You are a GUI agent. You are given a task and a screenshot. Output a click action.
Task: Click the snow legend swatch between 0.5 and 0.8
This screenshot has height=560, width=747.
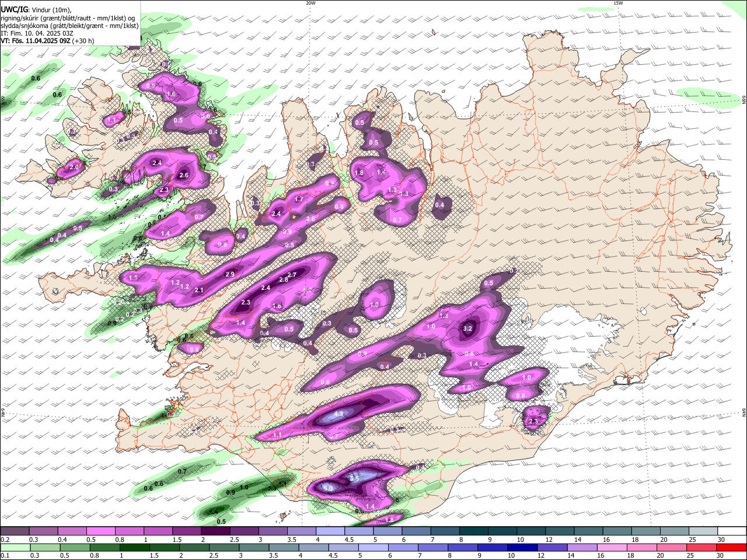coord(101,531)
